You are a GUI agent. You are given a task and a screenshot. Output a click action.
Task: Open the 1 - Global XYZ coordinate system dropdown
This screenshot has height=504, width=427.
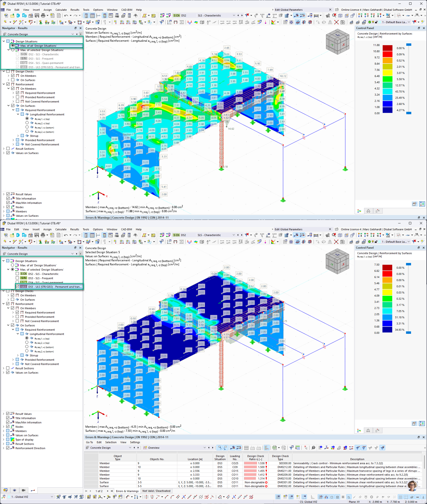[x=51, y=497]
